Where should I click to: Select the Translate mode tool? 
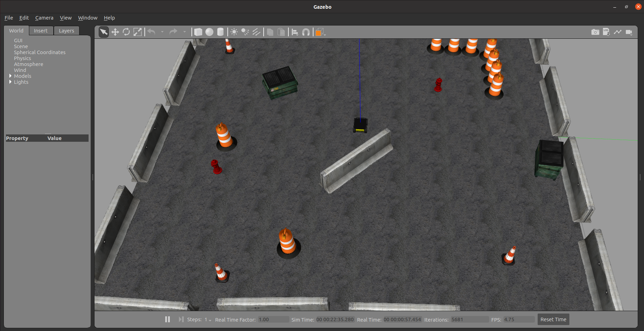(x=115, y=32)
